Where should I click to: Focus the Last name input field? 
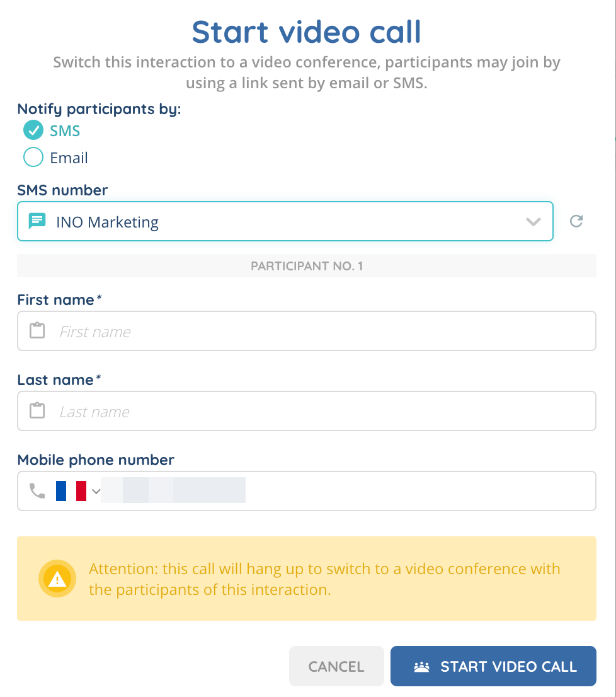[321, 412]
